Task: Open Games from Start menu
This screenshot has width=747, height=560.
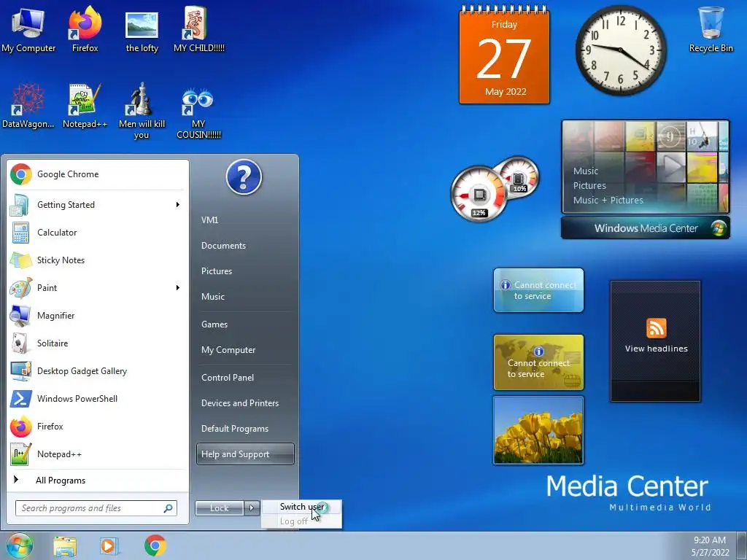Action: click(x=245, y=324)
